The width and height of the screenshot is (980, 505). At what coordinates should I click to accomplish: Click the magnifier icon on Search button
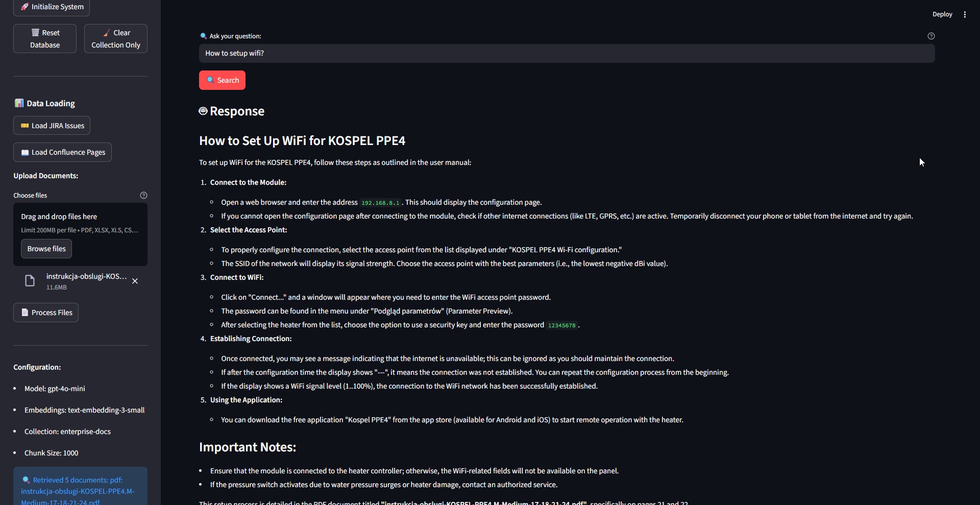tap(210, 80)
